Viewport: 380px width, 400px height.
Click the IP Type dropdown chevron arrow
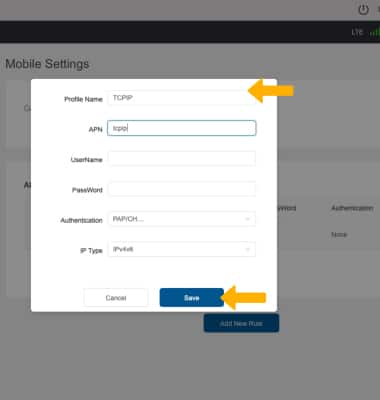pos(247,249)
